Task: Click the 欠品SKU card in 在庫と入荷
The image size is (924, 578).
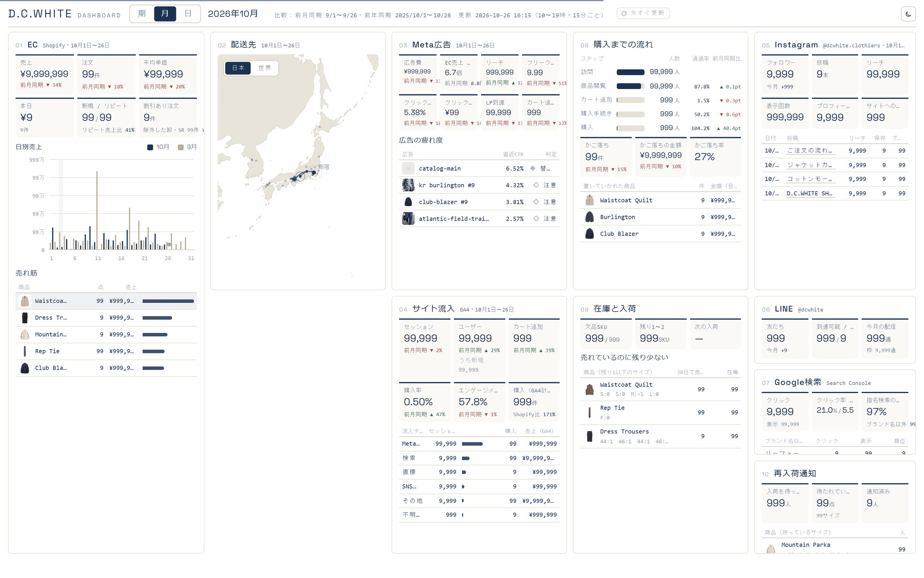Action: (x=606, y=334)
